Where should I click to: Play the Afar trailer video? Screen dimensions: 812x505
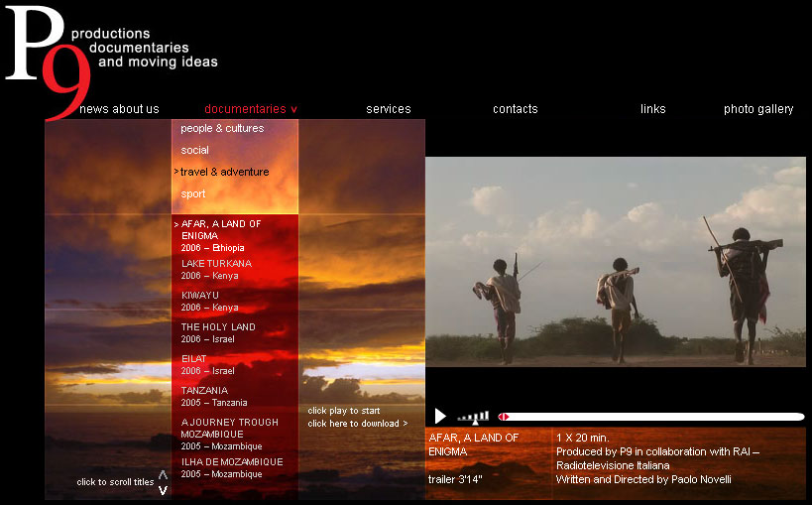[x=440, y=416]
